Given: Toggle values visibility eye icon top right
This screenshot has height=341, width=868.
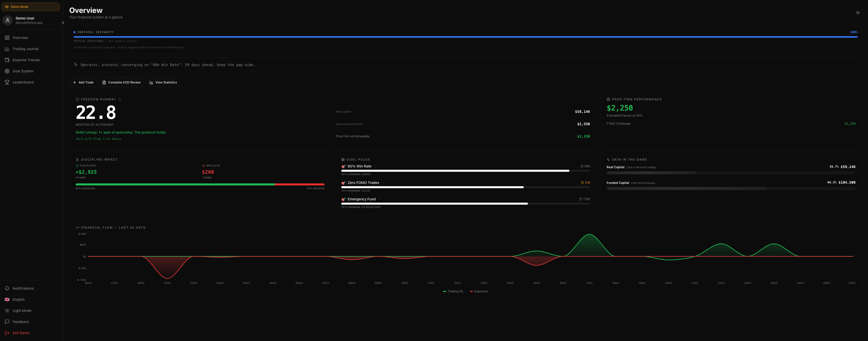Looking at the screenshot, I should (x=858, y=13).
